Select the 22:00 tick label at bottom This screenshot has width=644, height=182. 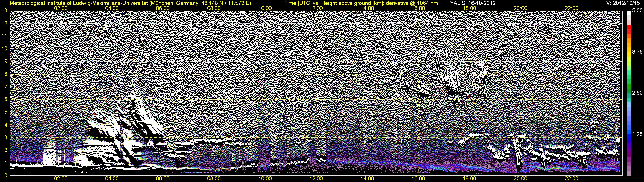[x=571, y=179]
